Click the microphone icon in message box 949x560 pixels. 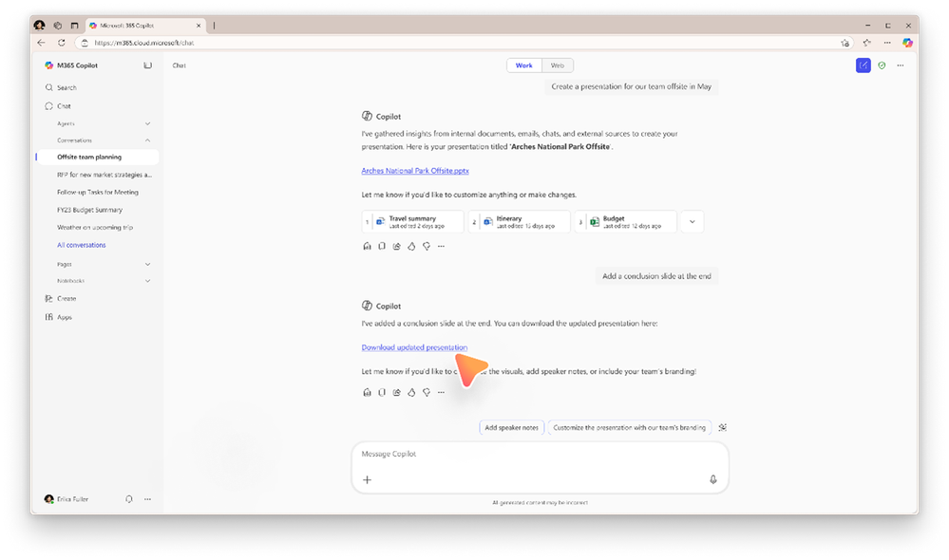pyautogui.click(x=712, y=479)
